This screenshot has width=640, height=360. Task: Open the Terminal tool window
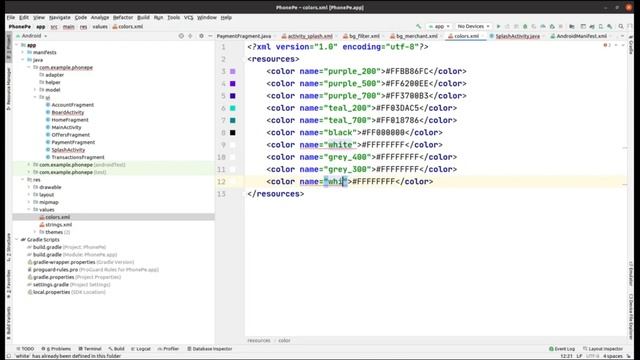(90, 349)
